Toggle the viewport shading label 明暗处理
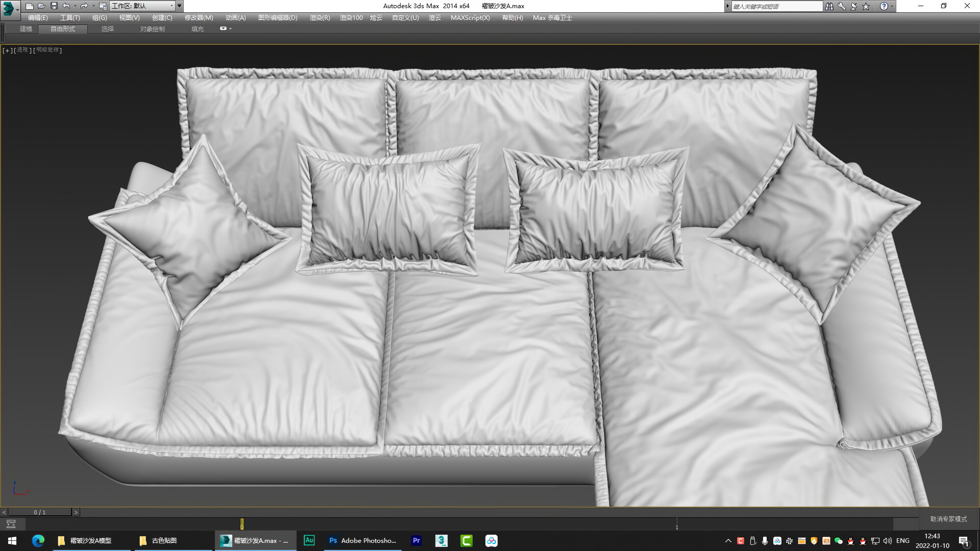 pos(47,50)
